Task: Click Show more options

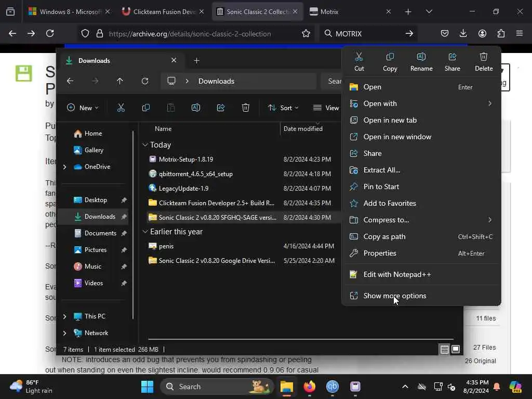Action: coord(421,296)
